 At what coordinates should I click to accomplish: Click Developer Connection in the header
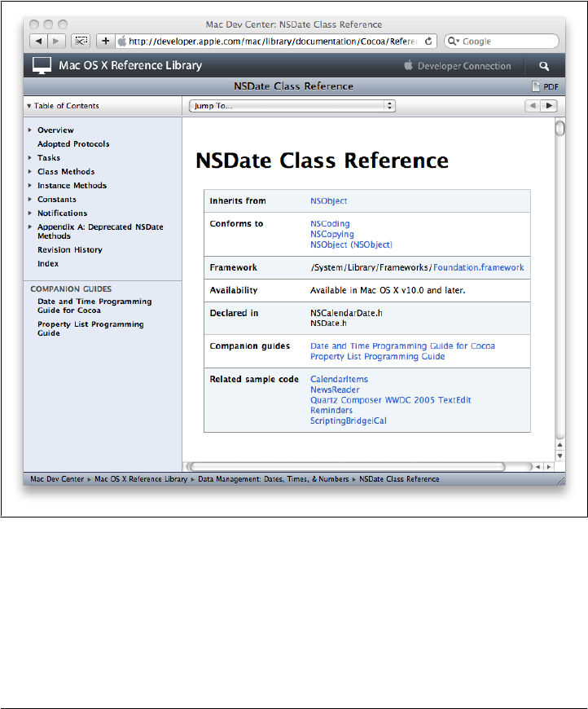point(464,66)
